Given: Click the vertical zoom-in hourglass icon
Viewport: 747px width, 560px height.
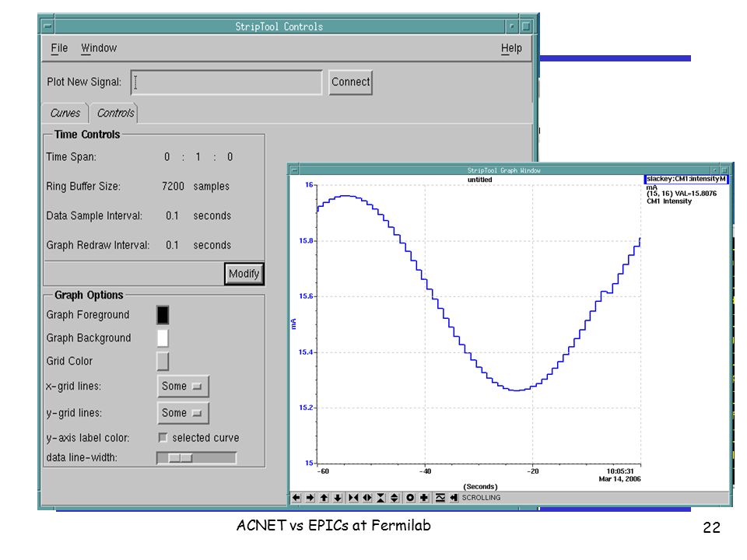Looking at the screenshot, I should [x=381, y=498].
